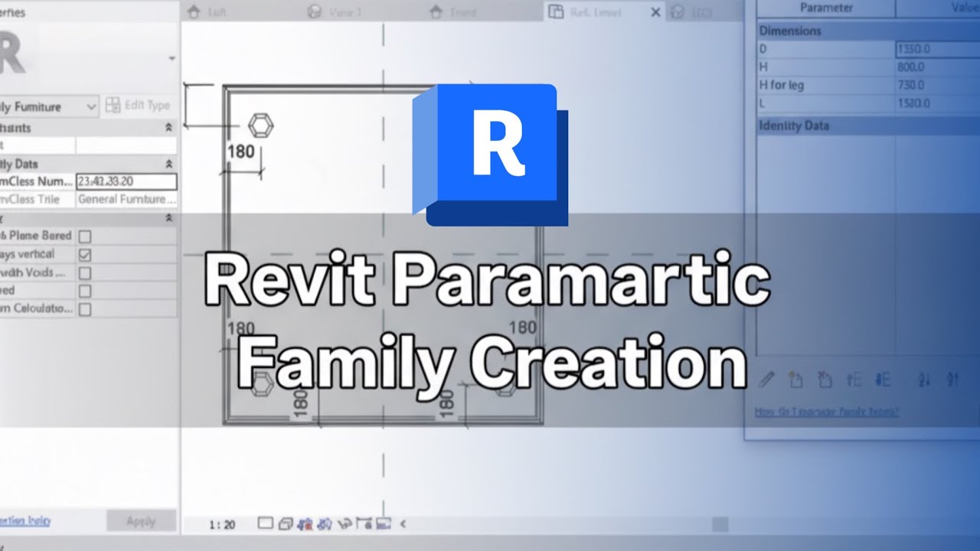The width and height of the screenshot is (980, 551).
Task: Click the General Furniture OmniClass Title value
Action: (x=126, y=200)
